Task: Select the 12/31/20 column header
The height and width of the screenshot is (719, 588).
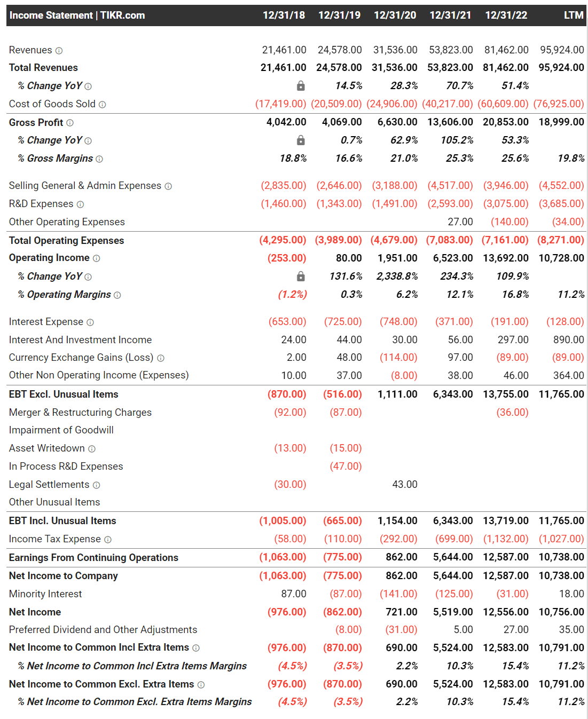Action: [395, 15]
